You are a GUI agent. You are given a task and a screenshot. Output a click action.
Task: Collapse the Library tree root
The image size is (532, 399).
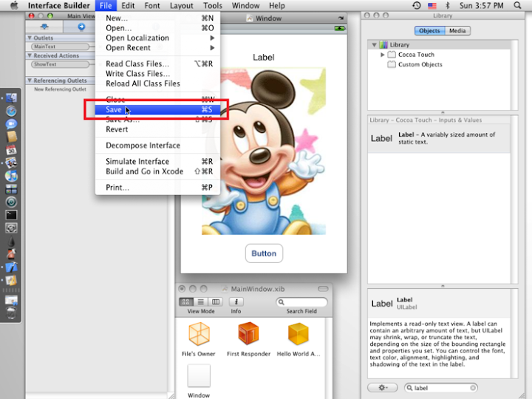pyautogui.click(x=374, y=45)
